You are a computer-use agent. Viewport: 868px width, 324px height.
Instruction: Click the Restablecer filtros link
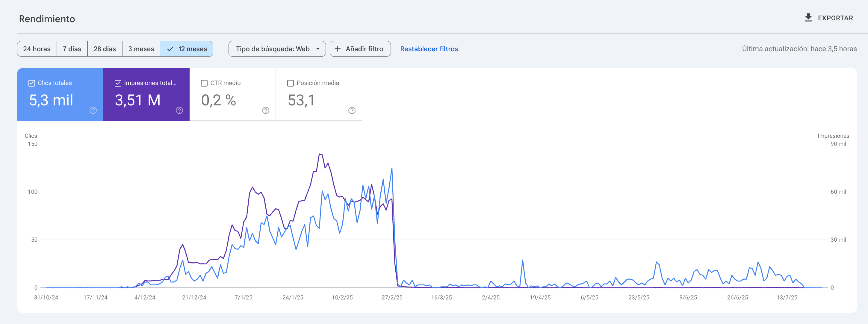tap(429, 49)
